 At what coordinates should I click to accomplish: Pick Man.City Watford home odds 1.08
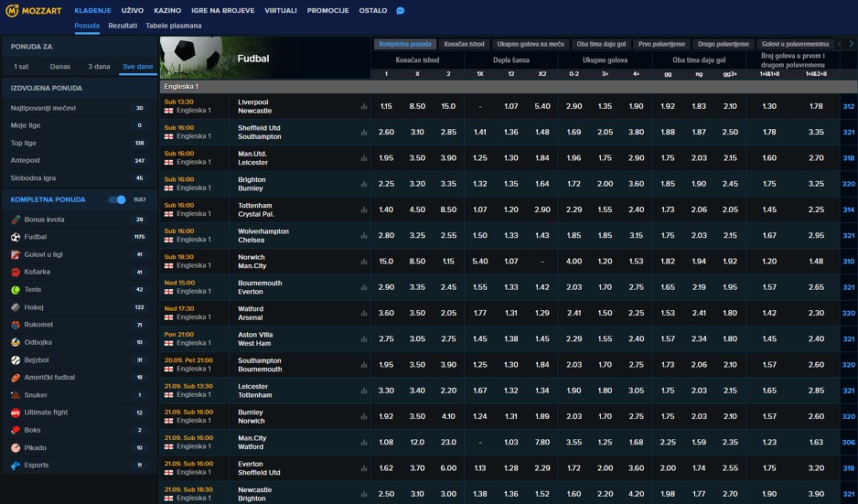tap(386, 442)
